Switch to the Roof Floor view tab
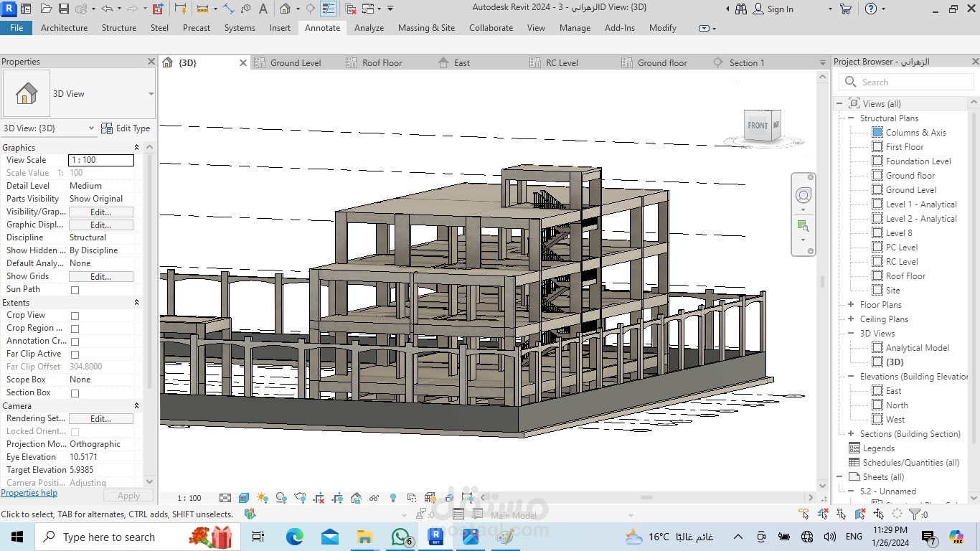 point(382,63)
